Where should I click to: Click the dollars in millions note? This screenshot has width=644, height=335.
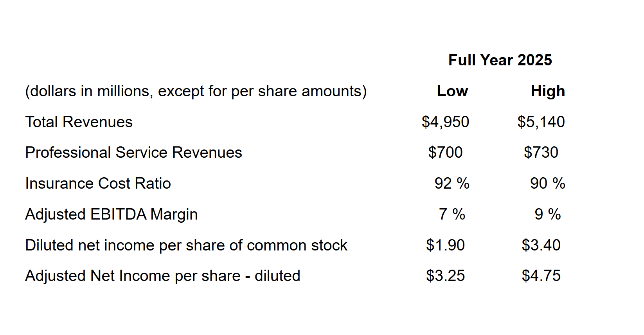point(196,91)
